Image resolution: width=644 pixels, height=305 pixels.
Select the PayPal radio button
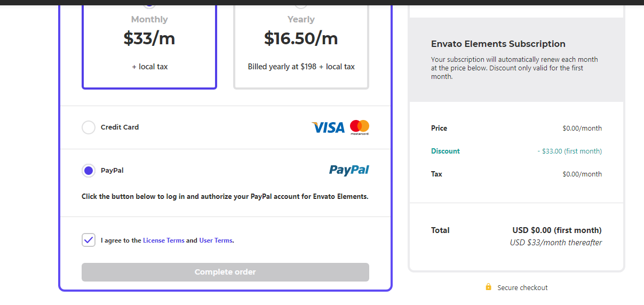coord(89,171)
